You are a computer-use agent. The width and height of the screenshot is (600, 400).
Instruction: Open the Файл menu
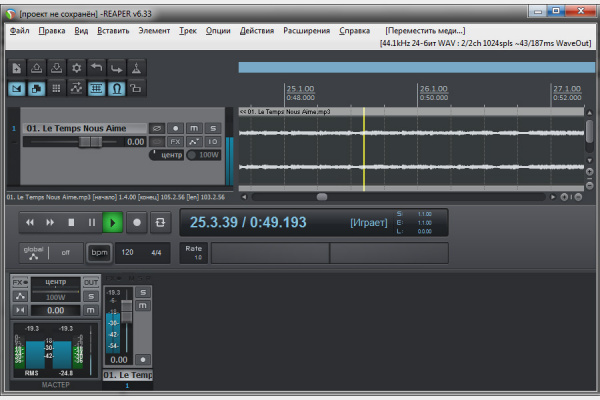click(x=20, y=31)
